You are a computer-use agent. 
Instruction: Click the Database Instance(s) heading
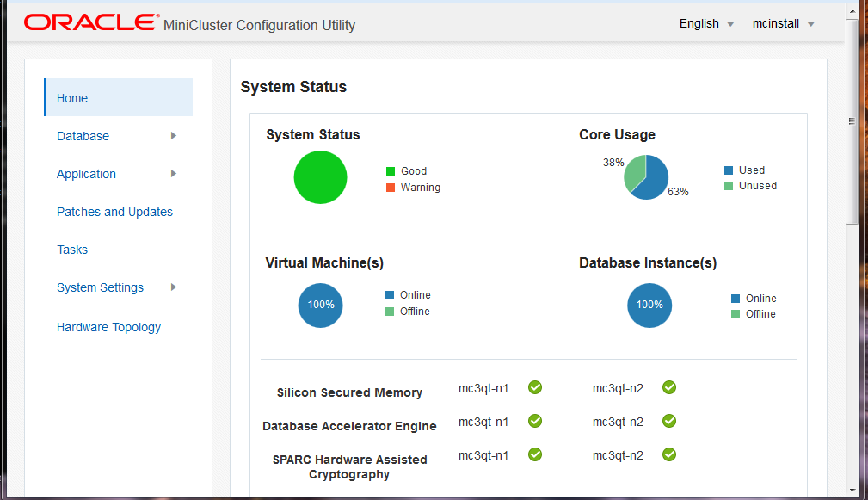(x=648, y=262)
